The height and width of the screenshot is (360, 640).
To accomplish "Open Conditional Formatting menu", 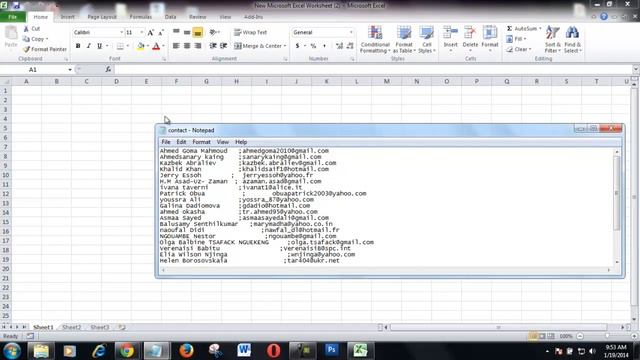I will pos(375,39).
